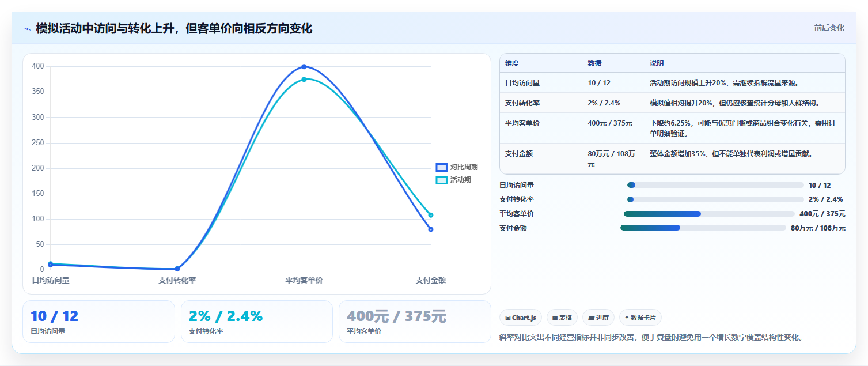Viewport: 868px width, 366px height.
Task: Click the 平均客单价 table row label
Action: (522, 123)
